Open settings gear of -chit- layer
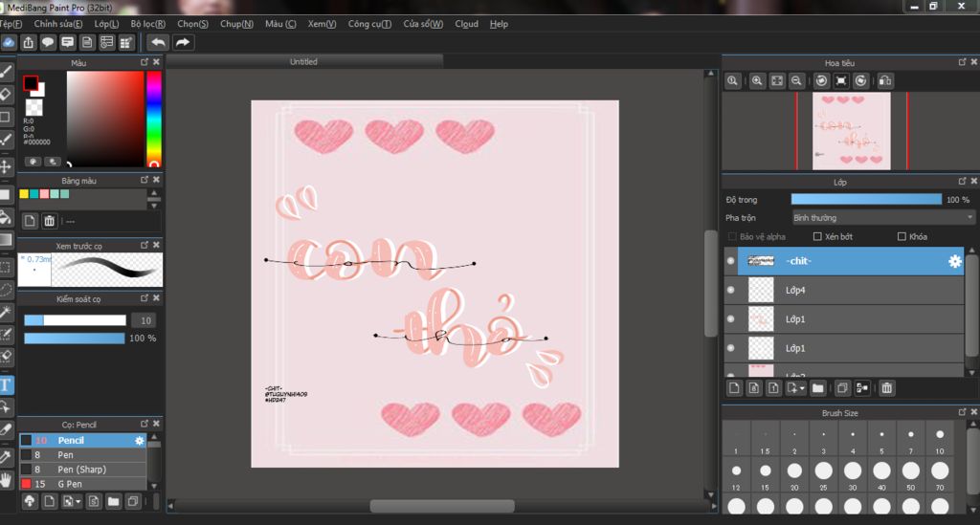The height and width of the screenshot is (525, 980). coord(954,262)
